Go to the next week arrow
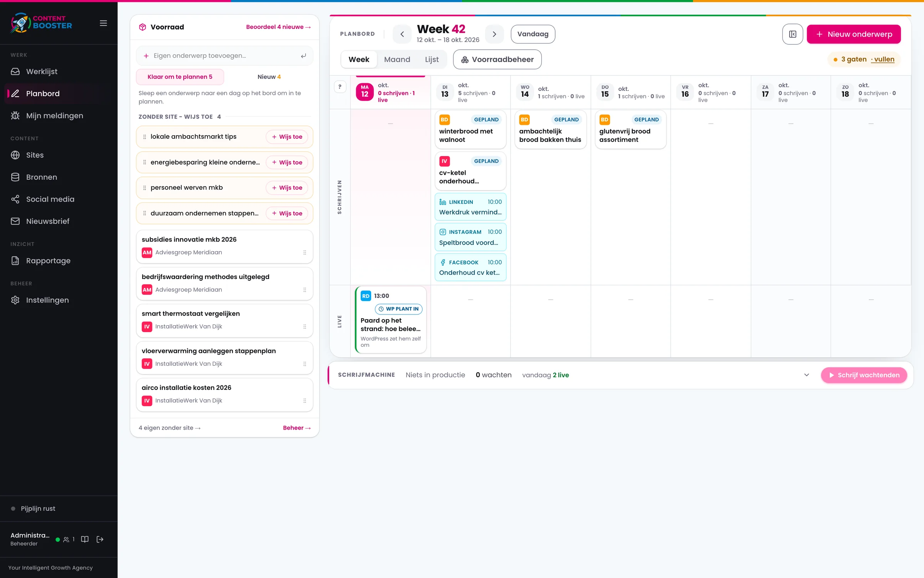The width and height of the screenshot is (924, 578). (x=494, y=34)
